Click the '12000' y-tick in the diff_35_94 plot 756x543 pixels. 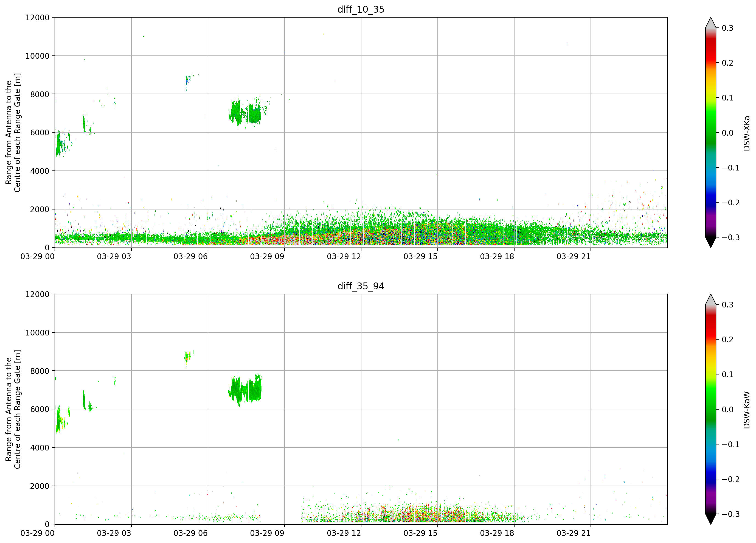[x=37, y=295]
